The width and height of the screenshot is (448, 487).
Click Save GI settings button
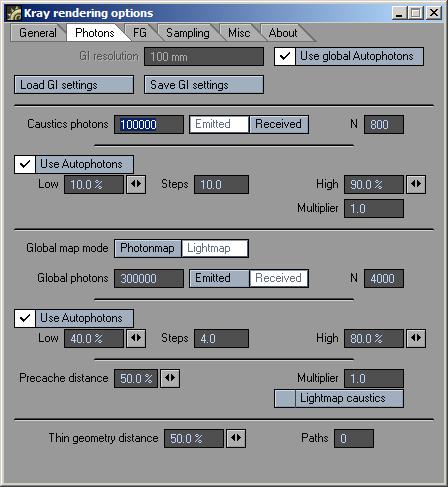(x=204, y=85)
